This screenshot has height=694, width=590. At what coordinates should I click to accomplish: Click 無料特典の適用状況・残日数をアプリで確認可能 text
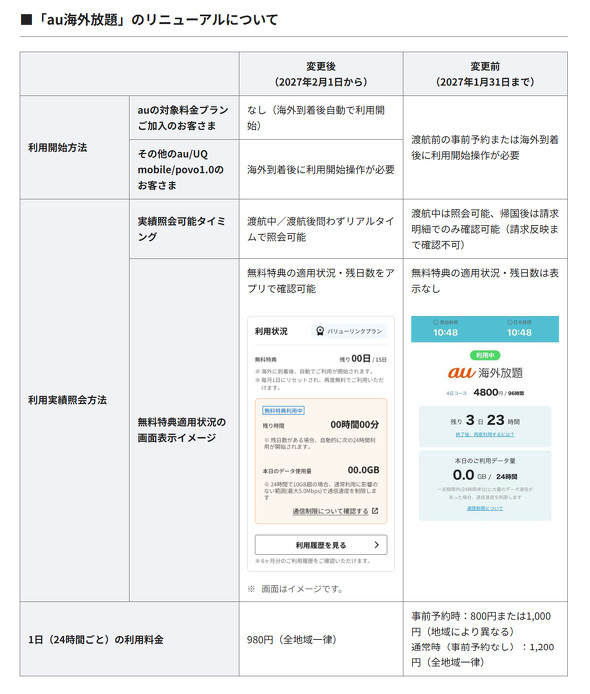(x=320, y=281)
